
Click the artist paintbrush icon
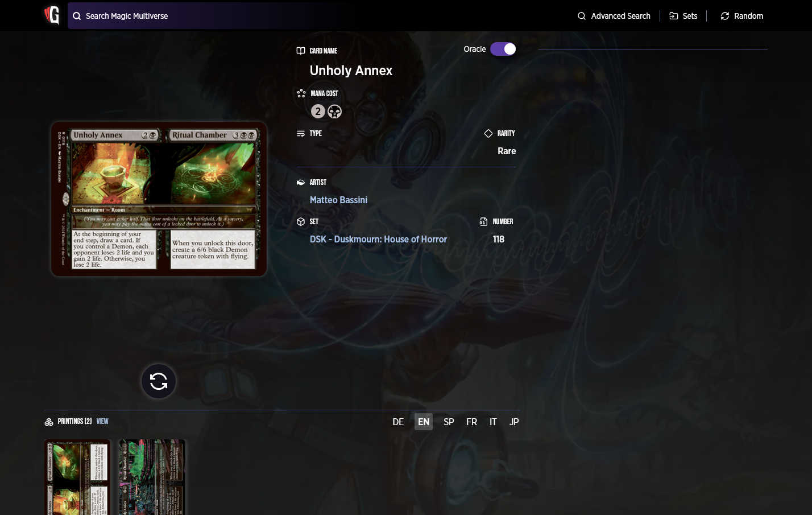[300, 182]
